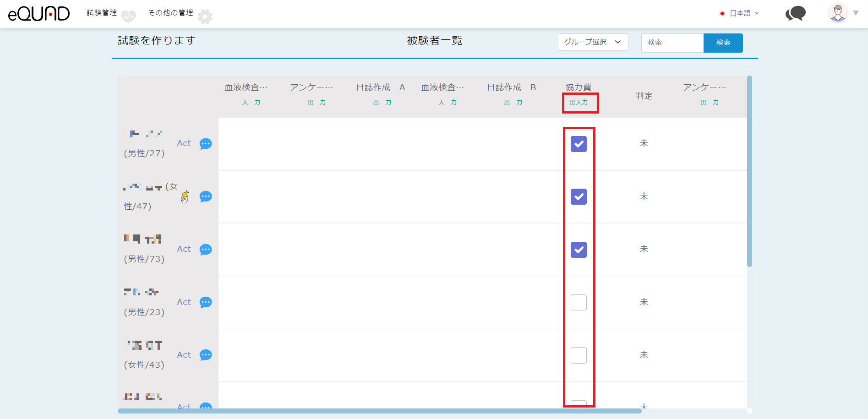Open chat bubble for the 女性/43 subject
The height and width of the screenshot is (419, 868).
206,355
